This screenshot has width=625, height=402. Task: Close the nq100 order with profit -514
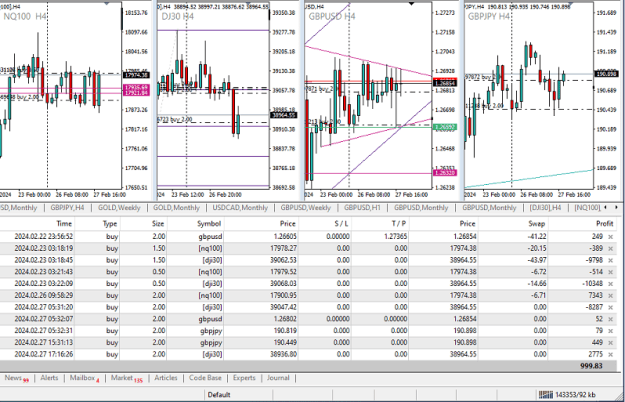pyautogui.click(x=610, y=272)
